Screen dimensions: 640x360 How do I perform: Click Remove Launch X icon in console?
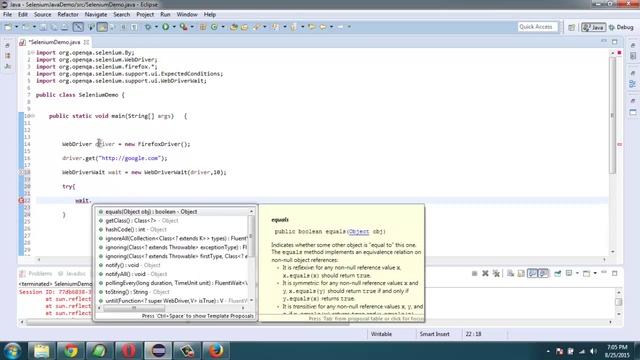click(485, 273)
